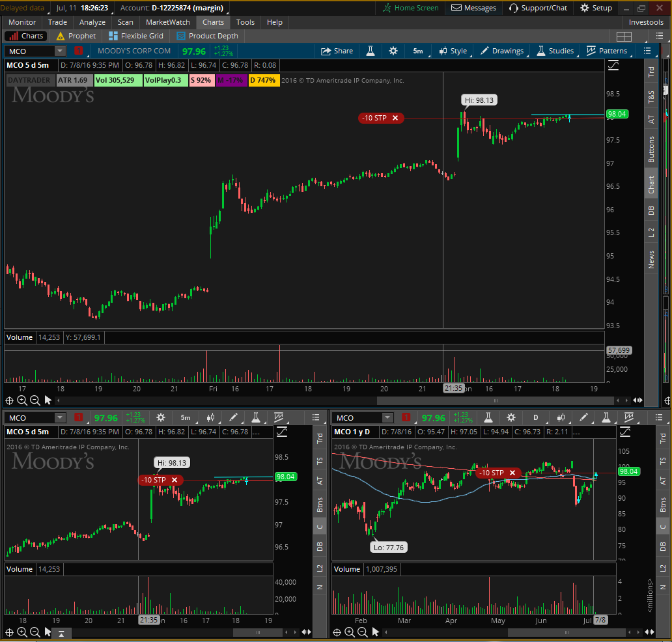Image resolution: width=672 pixels, height=642 pixels.
Task: Open patterns icon in bottom-left chart
Action: [x=279, y=417]
